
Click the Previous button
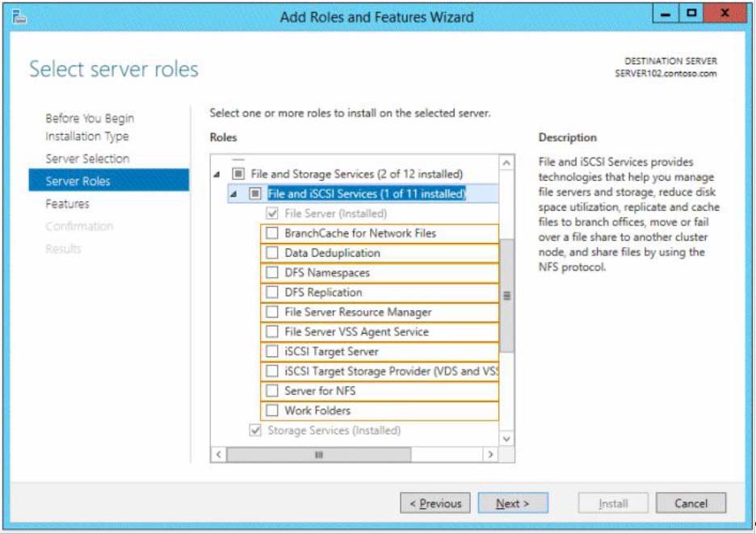tap(435, 503)
